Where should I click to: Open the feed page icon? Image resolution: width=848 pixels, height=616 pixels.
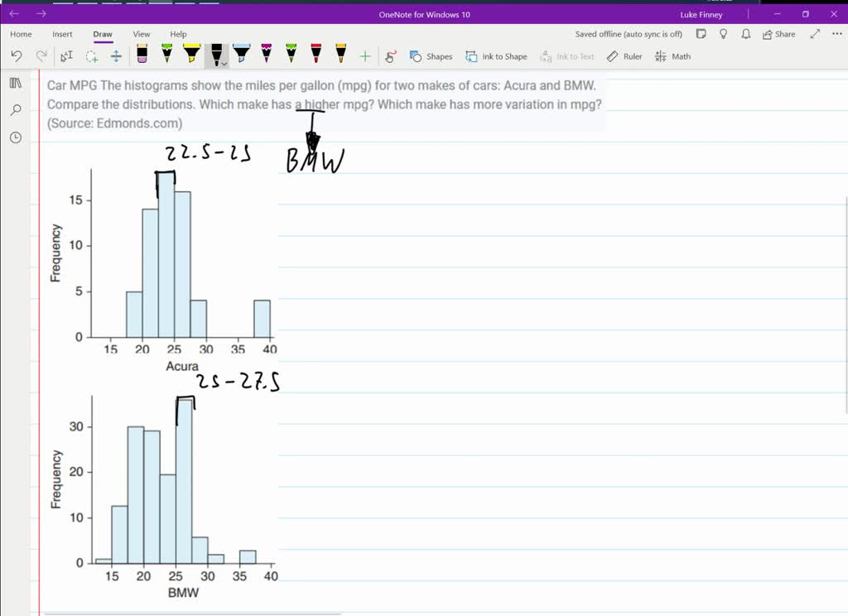[x=701, y=34]
